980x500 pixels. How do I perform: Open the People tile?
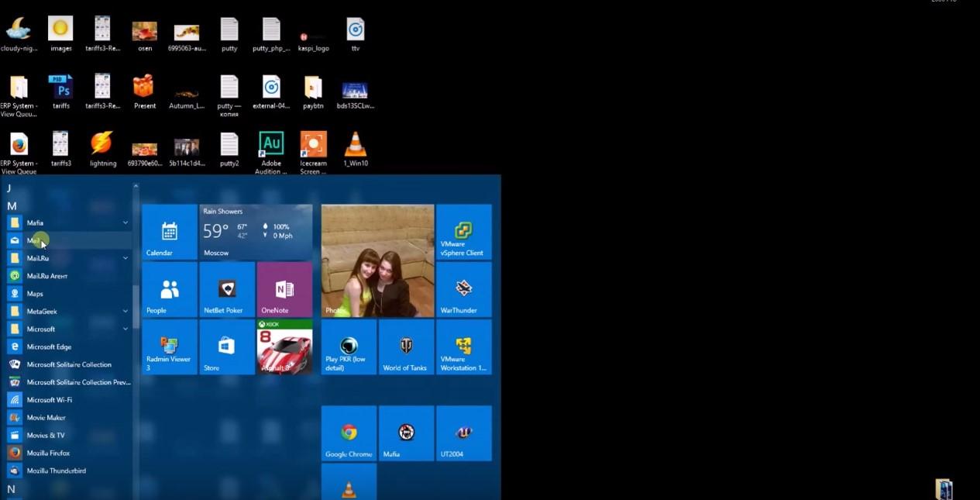[x=170, y=289]
